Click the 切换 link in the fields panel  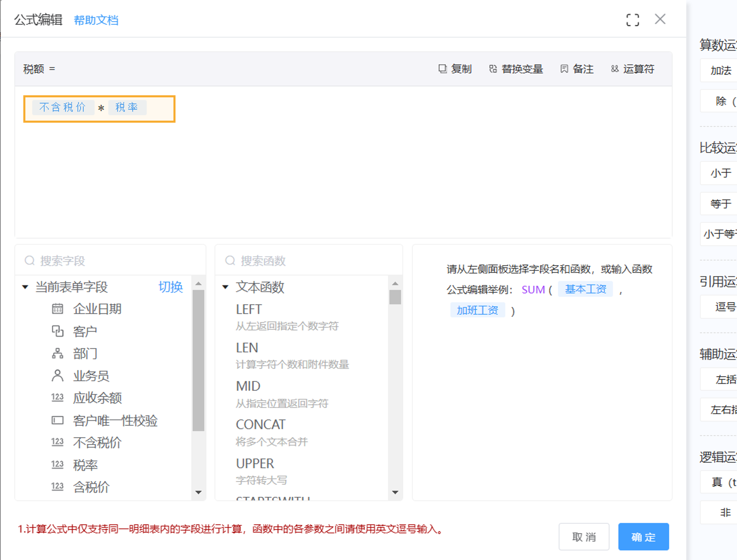click(x=170, y=287)
